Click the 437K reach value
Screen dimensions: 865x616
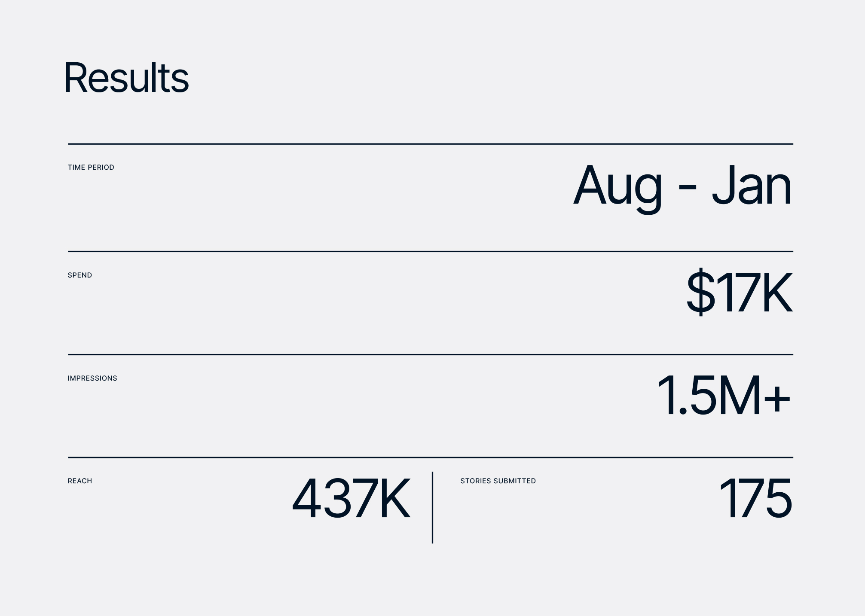tap(351, 499)
